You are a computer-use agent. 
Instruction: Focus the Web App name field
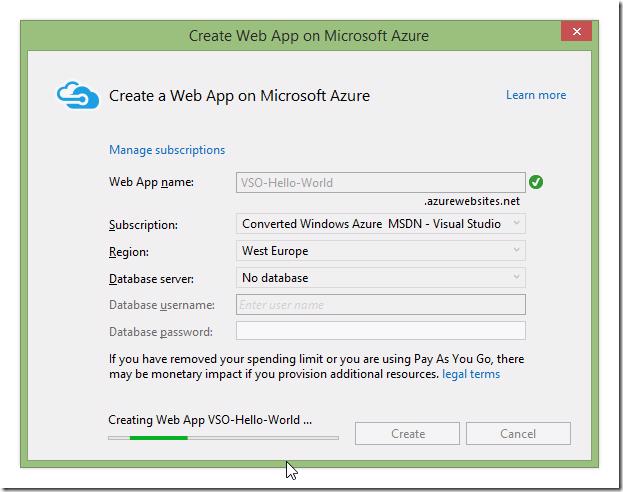pos(381,182)
